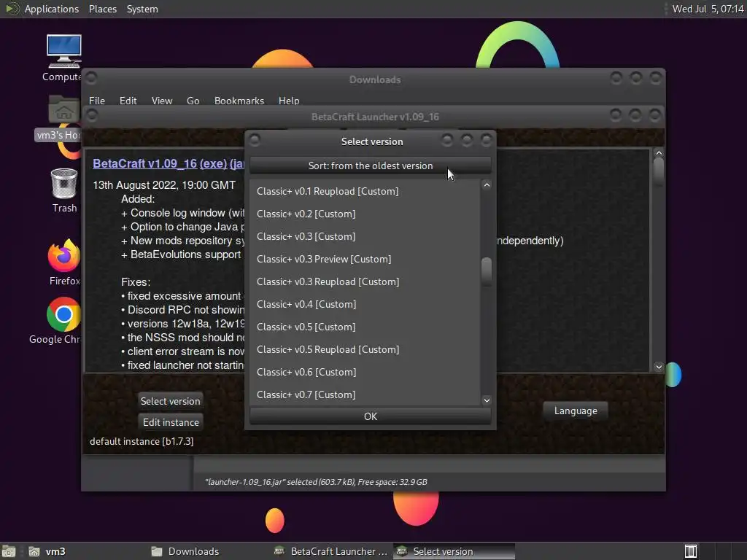The height and width of the screenshot is (560, 747).
Task: Open vm3's Home folder desktop icon
Action: click(64, 111)
